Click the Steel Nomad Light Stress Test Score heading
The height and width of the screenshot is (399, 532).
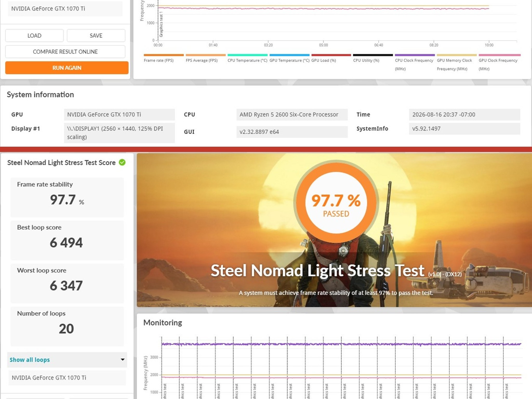click(61, 163)
